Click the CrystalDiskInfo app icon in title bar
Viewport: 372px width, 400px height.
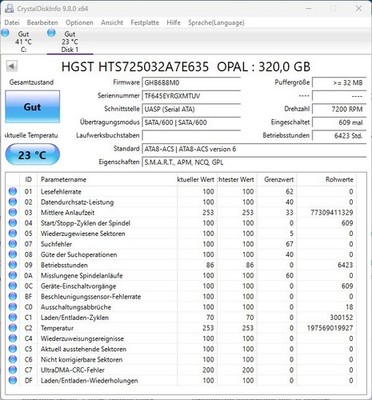(9, 8)
